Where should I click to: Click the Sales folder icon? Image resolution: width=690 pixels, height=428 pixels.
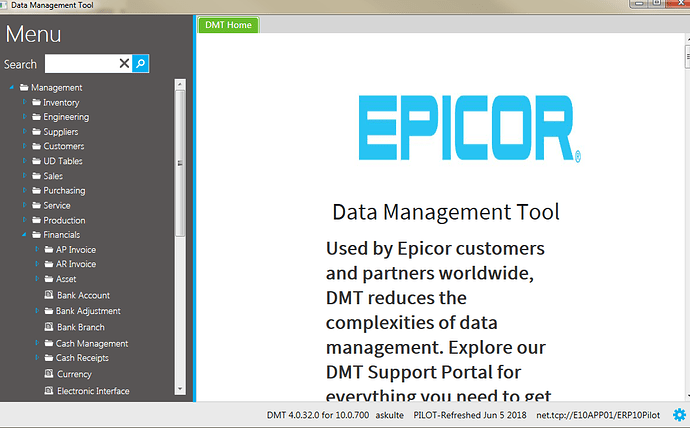point(37,176)
